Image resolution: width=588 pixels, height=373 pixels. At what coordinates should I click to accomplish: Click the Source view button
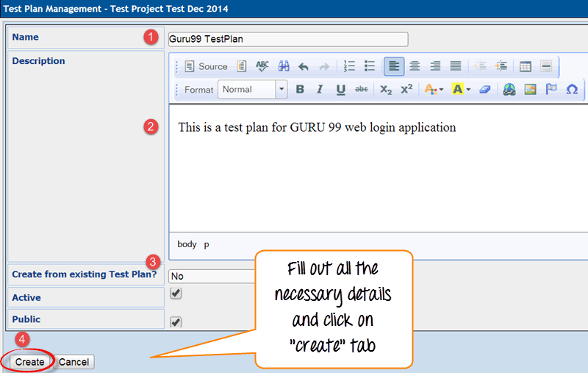pos(206,66)
